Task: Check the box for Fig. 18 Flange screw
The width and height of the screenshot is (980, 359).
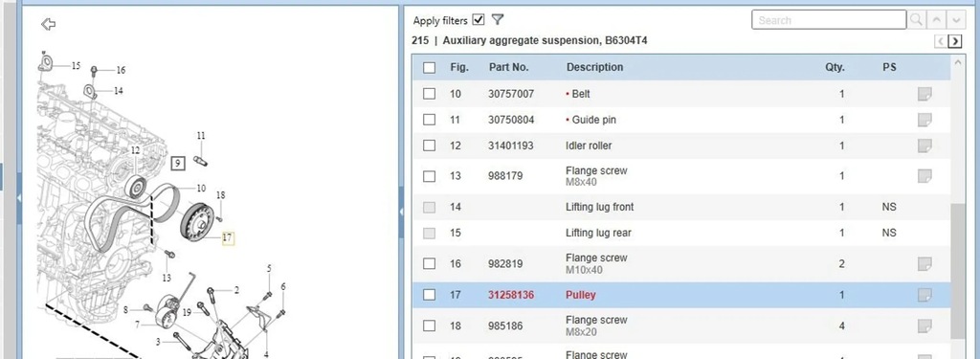Action: point(430,325)
